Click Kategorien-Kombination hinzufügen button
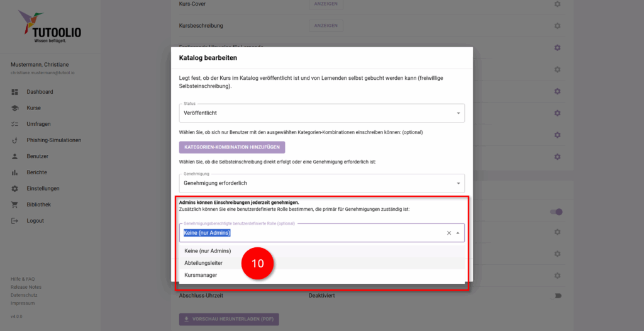The height and width of the screenshot is (331, 644). tap(232, 147)
